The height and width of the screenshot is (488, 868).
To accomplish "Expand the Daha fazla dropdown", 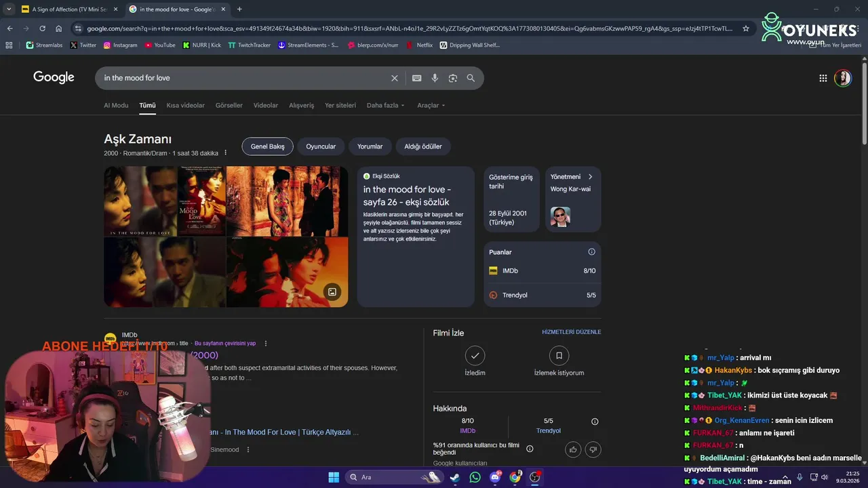I will pyautogui.click(x=385, y=105).
